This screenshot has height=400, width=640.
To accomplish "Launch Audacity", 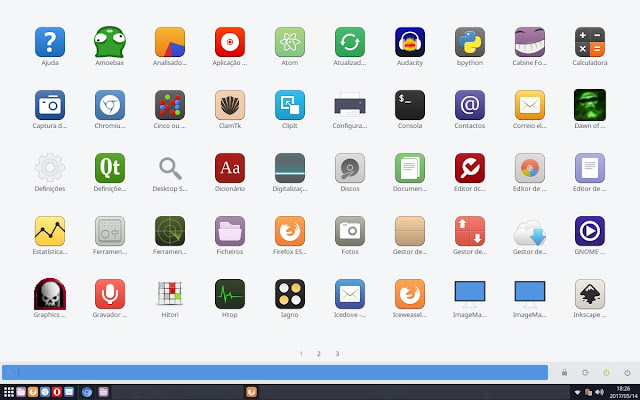I will [x=410, y=42].
